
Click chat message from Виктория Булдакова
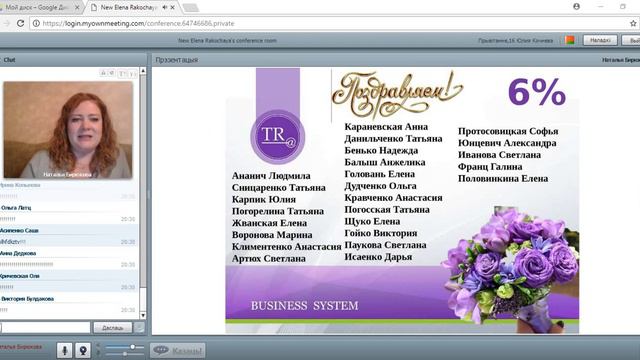tap(69, 304)
